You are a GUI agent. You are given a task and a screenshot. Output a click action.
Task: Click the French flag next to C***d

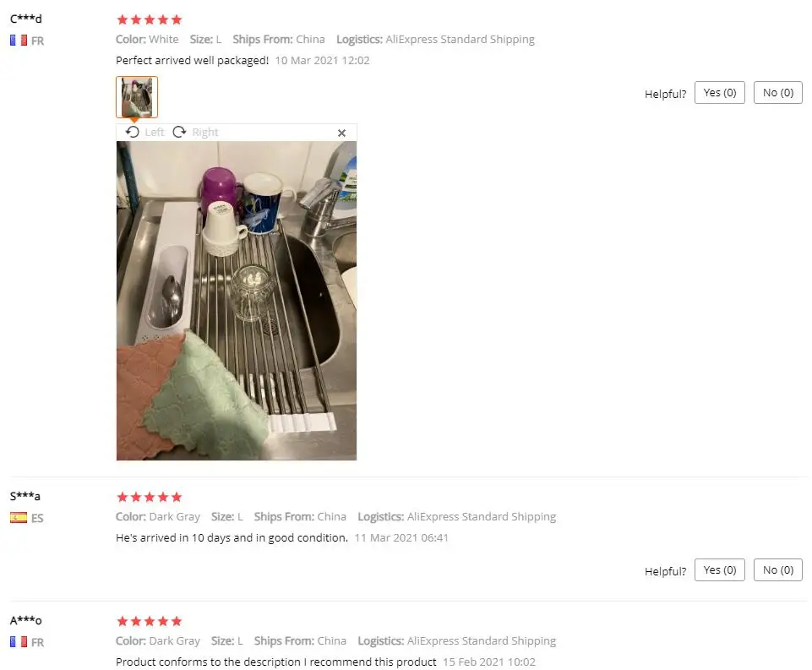tap(19, 41)
